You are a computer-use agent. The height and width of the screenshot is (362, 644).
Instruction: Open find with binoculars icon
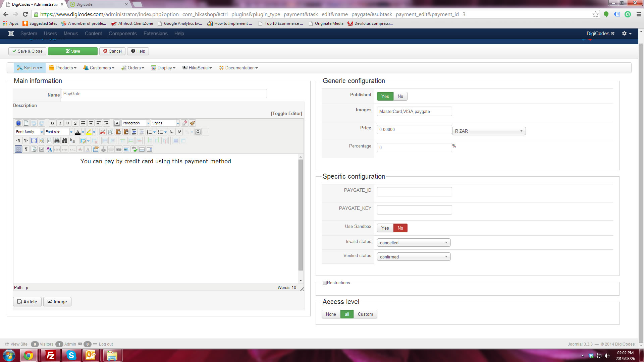tap(65, 140)
